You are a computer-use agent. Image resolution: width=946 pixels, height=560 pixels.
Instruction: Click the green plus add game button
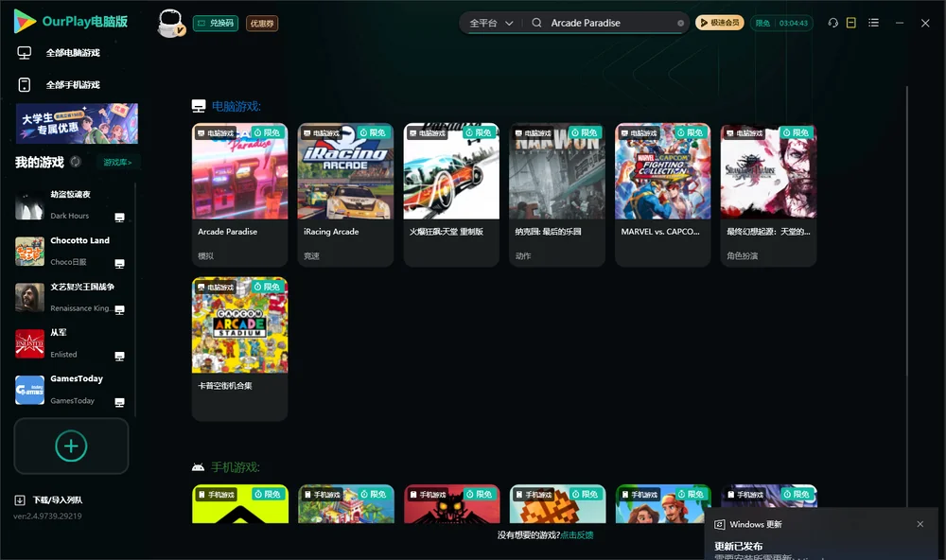pos(71,446)
